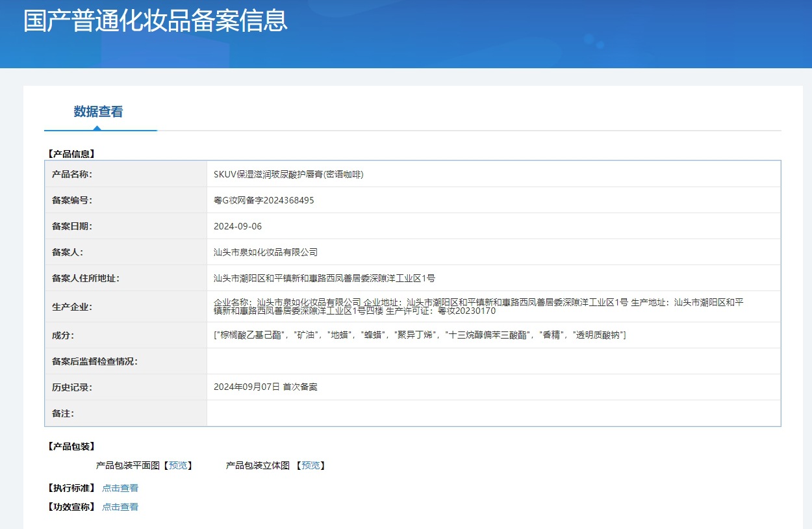
Task: Click the 备案后监督检查情况 row label
Action: pos(95,361)
